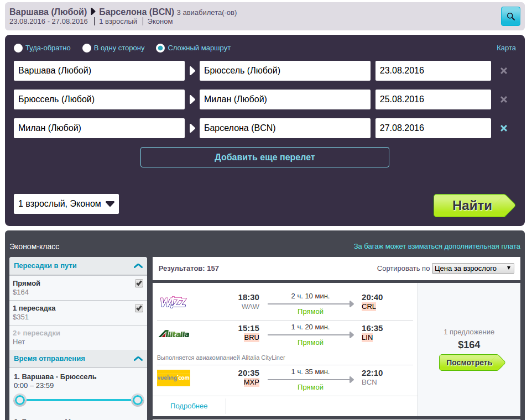Uncheck the 1 пересадка filter
The image size is (532, 420).
(139, 308)
